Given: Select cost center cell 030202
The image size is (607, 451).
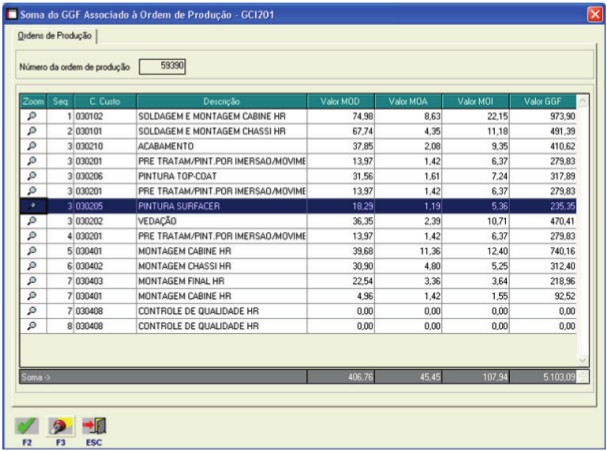Looking at the screenshot, I should point(105,221).
